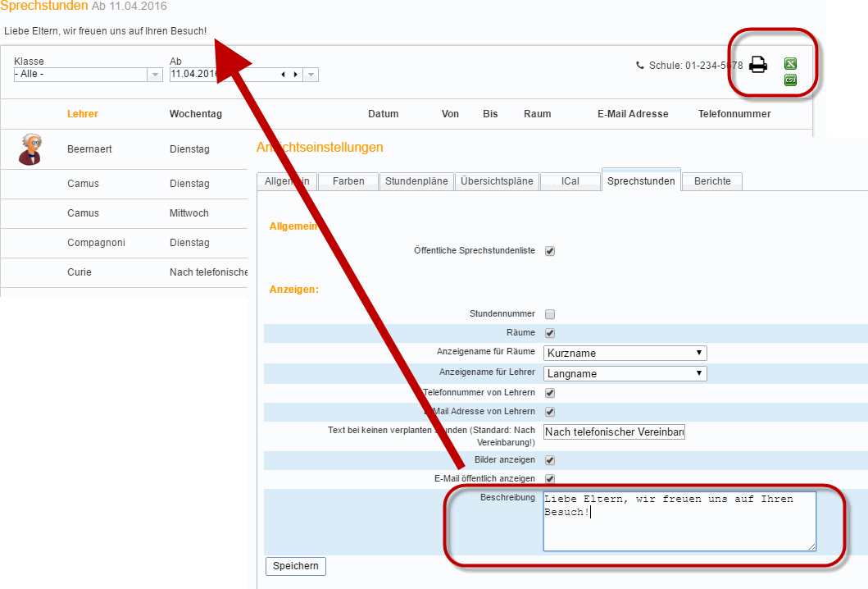Click the Datum column header
This screenshot has width=868, height=589.
coord(383,113)
